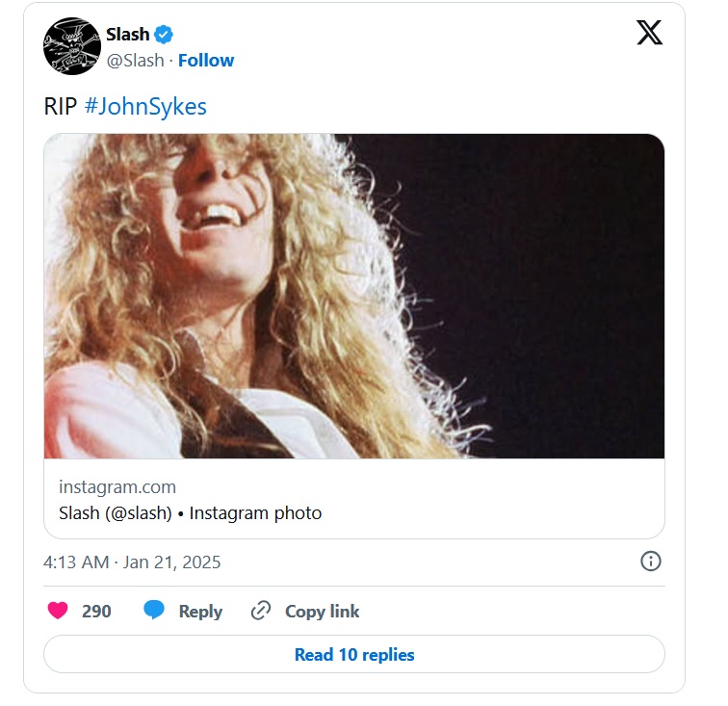Open the 4:13 AM Jan 21, 2025 timestamp
The height and width of the screenshot is (706, 728).
132,562
